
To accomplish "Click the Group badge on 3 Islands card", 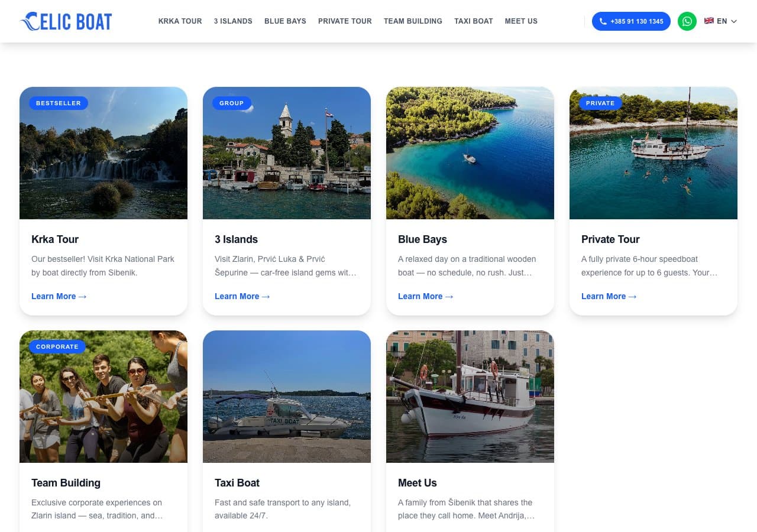I will [x=232, y=103].
